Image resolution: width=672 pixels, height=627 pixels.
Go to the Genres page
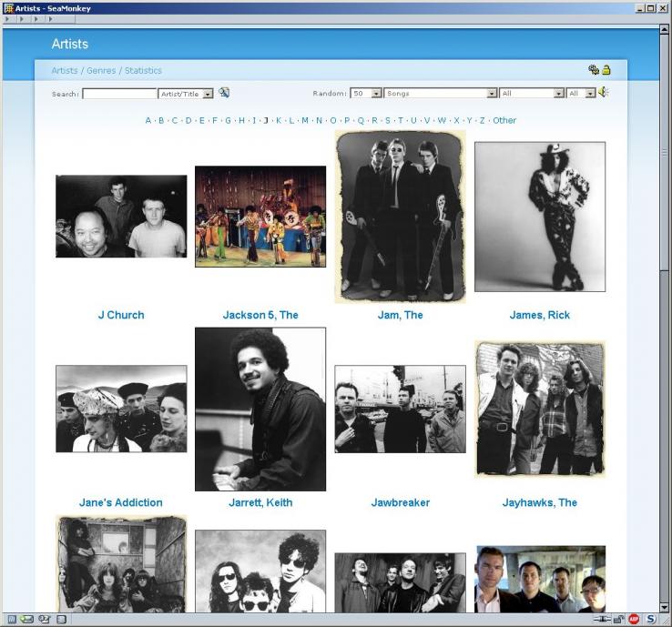coord(101,71)
